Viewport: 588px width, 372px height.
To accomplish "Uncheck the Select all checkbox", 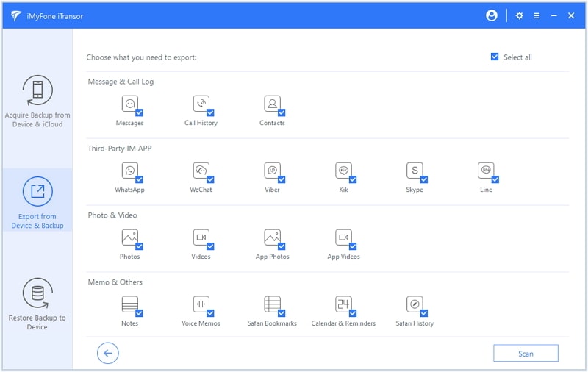I will (x=495, y=57).
